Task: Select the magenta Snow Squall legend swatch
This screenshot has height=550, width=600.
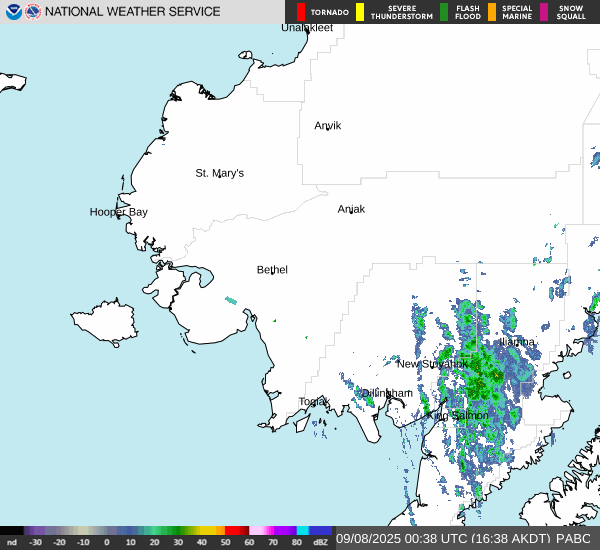Action: 544,12
